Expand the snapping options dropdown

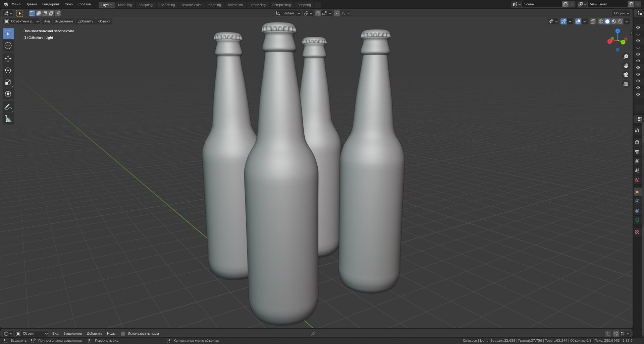pyautogui.click(x=327, y=13)
